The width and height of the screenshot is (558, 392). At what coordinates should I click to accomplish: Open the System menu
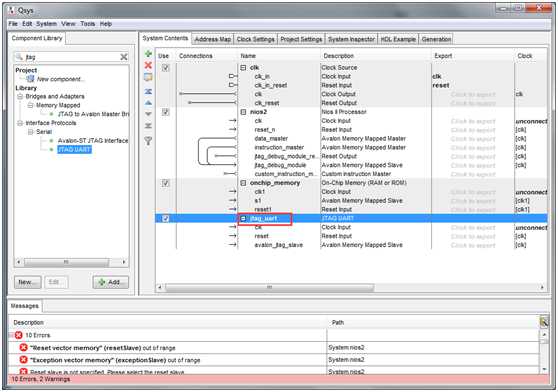point(46,24)
